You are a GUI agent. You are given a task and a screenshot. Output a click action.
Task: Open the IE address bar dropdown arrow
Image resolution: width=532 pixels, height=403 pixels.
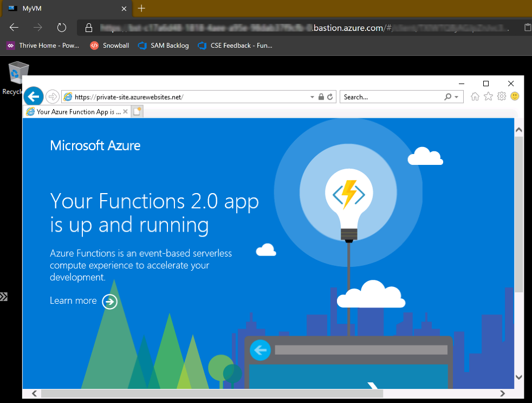pyautogui.click(x=312, y=97)
